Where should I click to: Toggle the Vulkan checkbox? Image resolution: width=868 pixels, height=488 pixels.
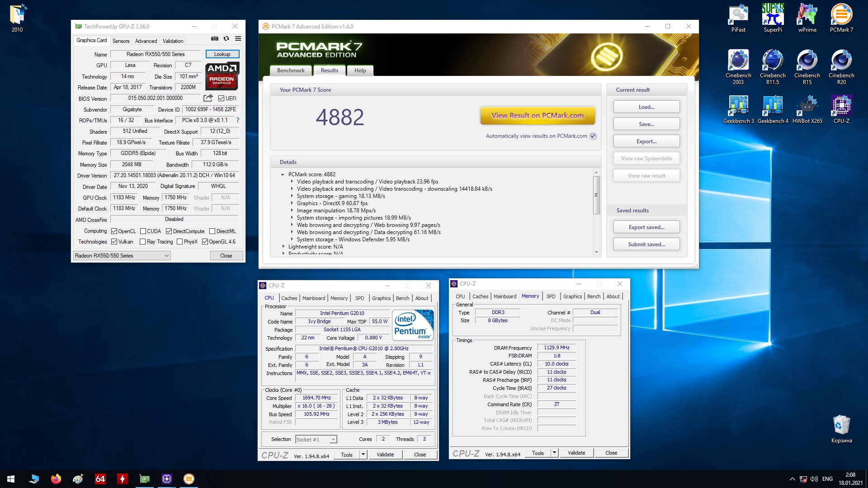(114, 242)
